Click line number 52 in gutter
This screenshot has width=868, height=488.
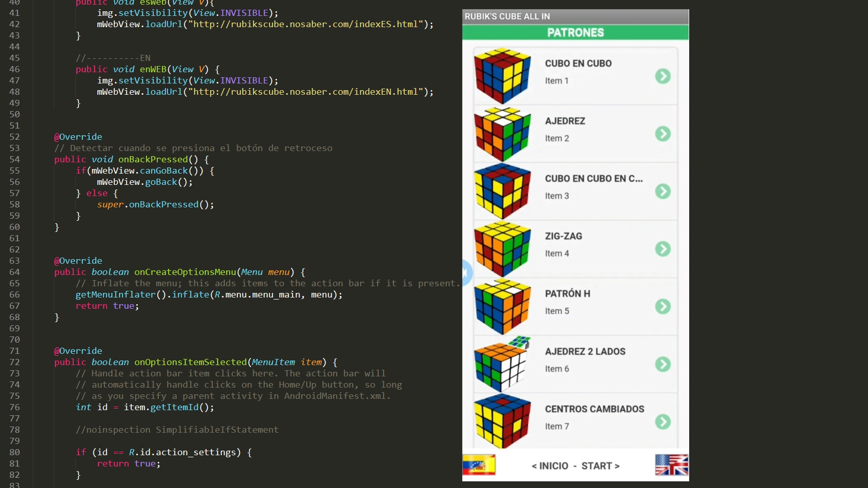pos(14,137)
